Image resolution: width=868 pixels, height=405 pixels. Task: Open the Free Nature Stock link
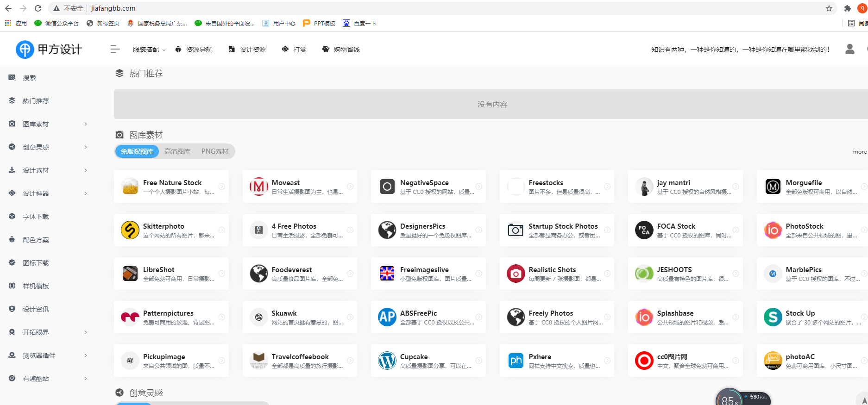(171, 187)
